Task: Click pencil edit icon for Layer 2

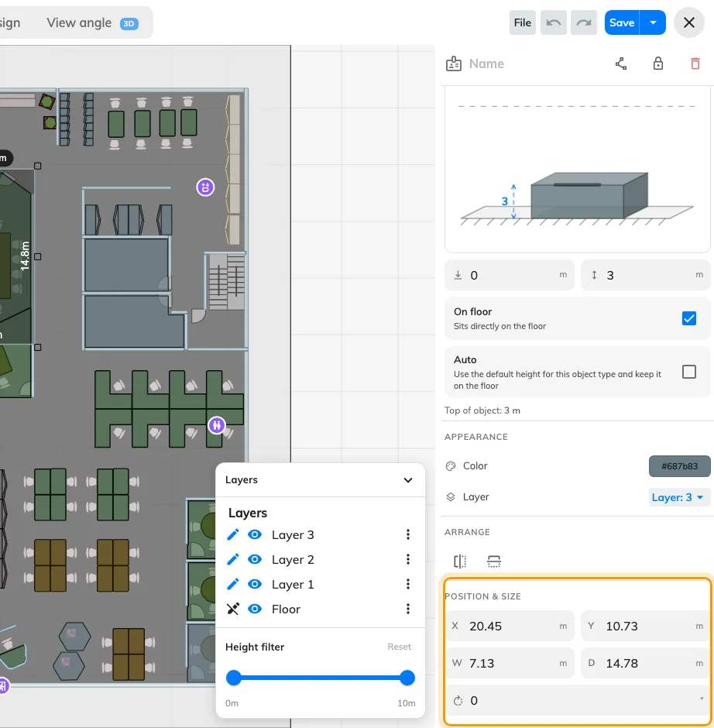Action: pyautogui.click(x=233, y=559)
